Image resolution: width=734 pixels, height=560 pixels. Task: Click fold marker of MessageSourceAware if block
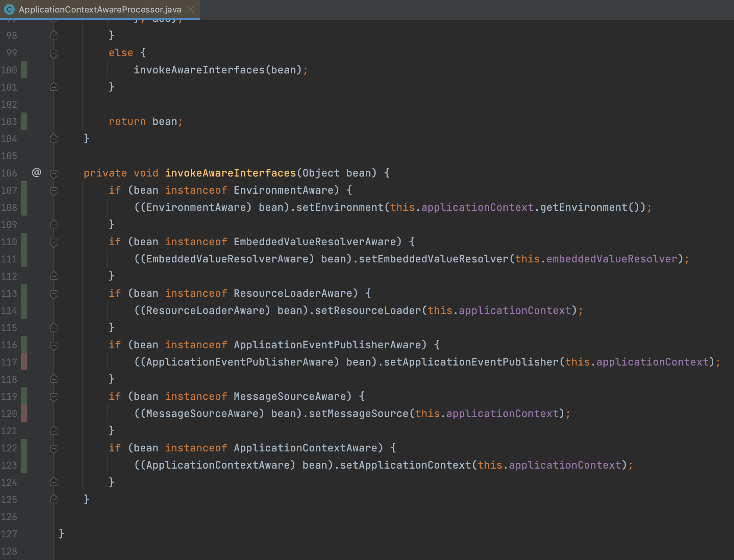(54, 396)
